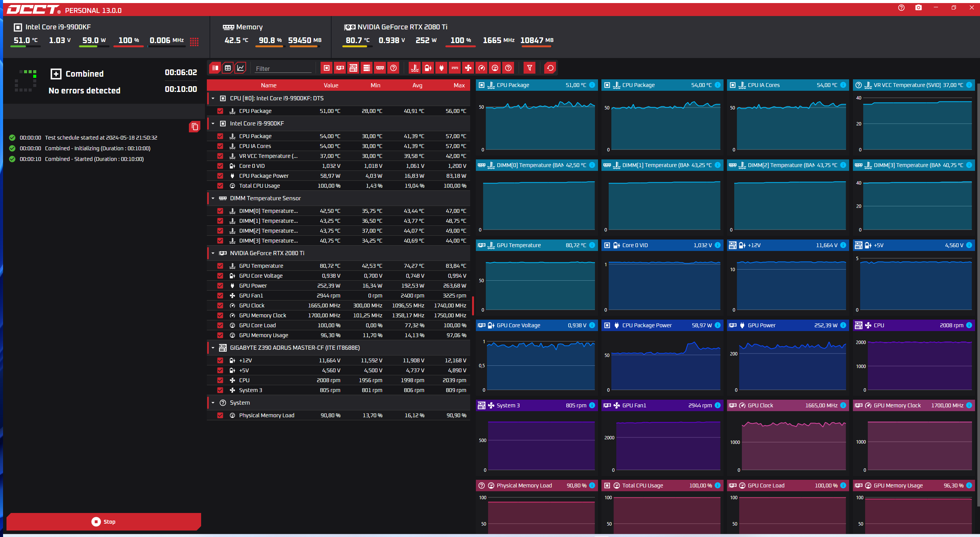Image resolution: width=980 pixels, height=537 pixels.
Task: Toggle the usage gauge sensor type filter
Action: (495, 68)
